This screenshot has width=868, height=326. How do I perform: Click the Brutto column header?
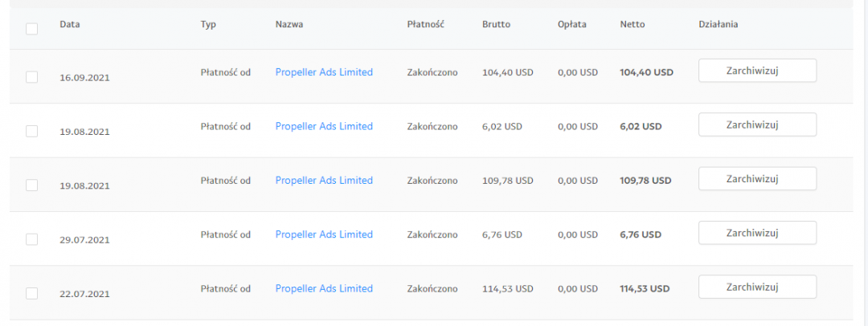496,24
